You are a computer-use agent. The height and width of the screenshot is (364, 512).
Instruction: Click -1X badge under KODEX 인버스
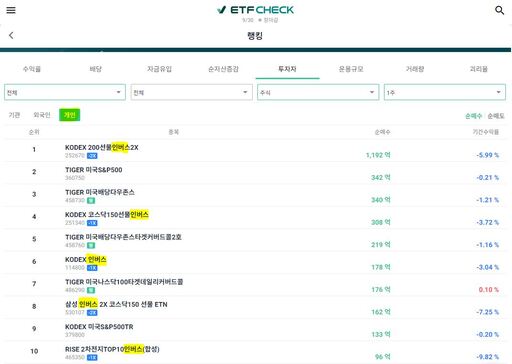(x=92, y=268)
